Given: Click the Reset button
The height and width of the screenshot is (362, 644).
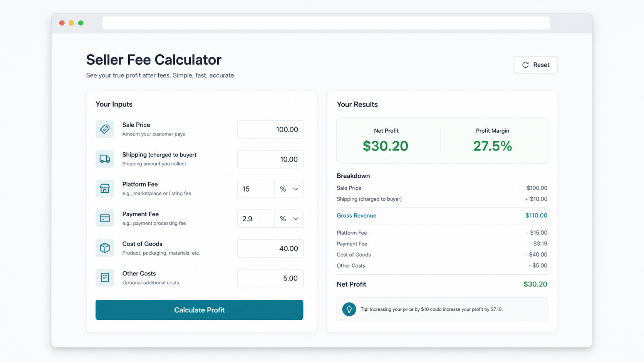Looking at the screenshot, I should [535, 65].
